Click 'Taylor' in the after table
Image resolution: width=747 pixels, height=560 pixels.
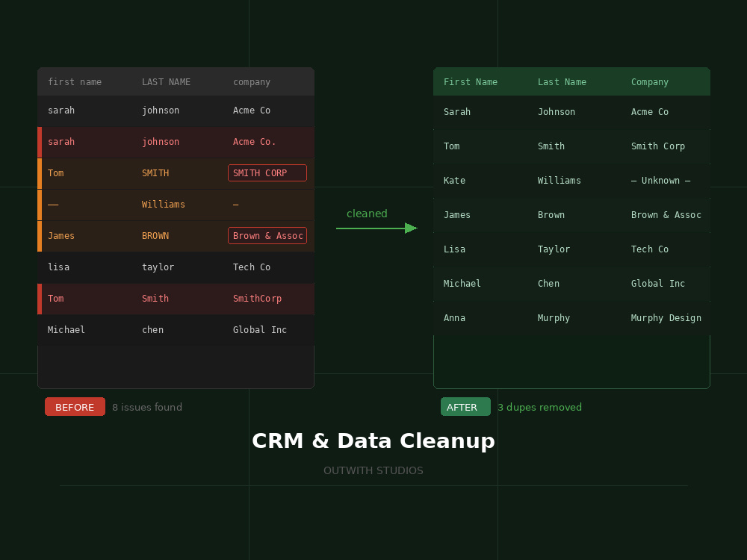click(x=554, y=249)
